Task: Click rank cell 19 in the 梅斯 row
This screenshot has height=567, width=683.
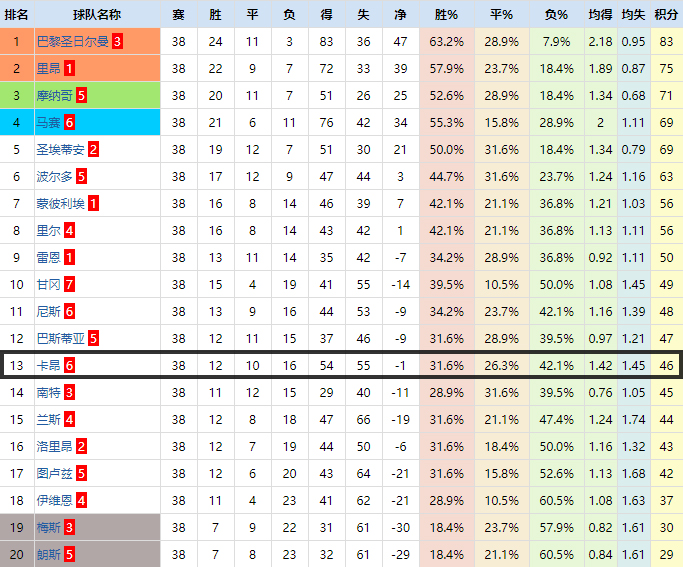Action: pyautogui.click(x=17, y=528)
